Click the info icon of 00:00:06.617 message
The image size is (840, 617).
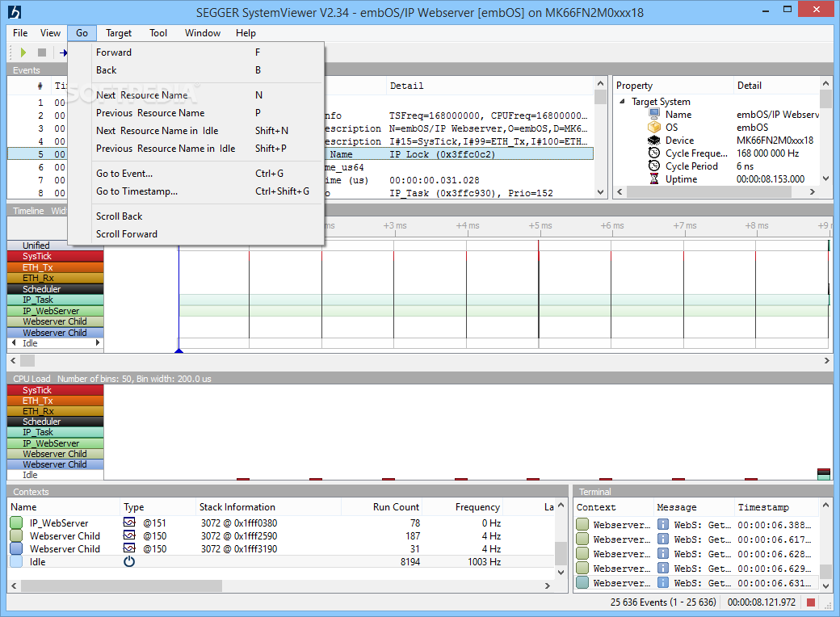point(662,539)
